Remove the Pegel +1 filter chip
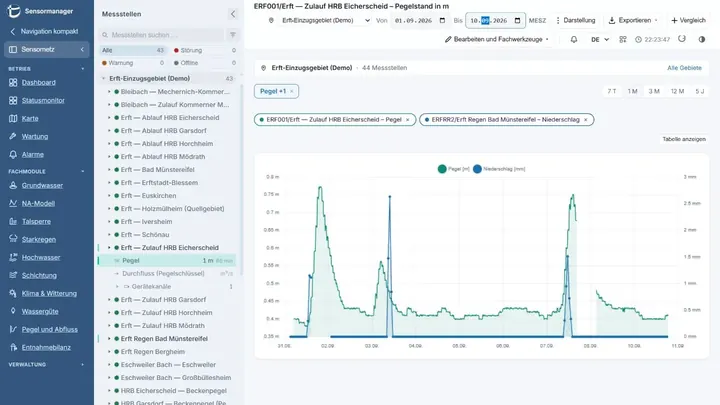Viewport: 720px width, 405px height. 292,91
